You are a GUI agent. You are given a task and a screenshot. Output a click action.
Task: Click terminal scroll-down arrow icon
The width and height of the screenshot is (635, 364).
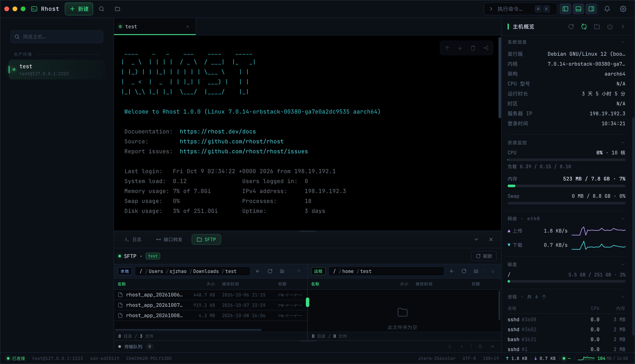pyautogui.click(x=460, y=48)
